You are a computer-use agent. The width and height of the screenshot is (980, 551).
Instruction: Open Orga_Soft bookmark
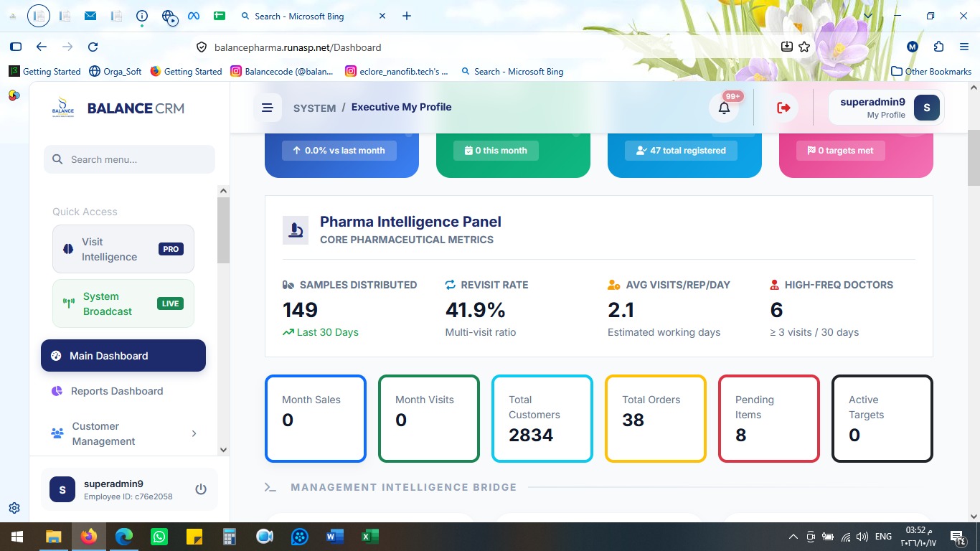coord(116,72)
